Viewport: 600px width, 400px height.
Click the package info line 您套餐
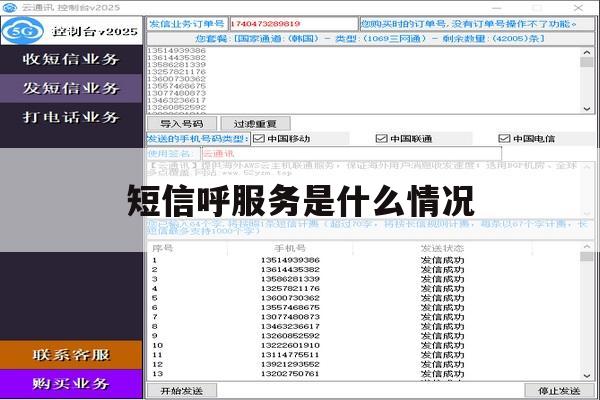[x=370, y=39]
